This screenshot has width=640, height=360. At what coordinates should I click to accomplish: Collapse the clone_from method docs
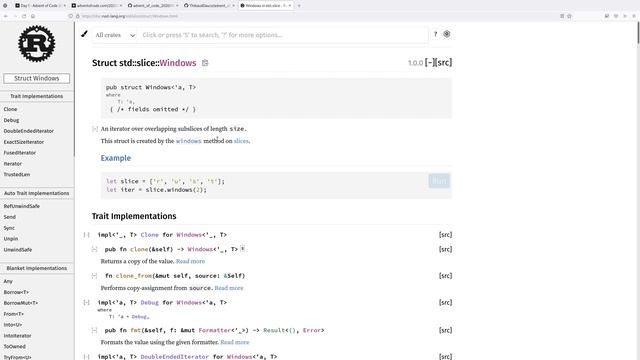[x=94, y=276]
